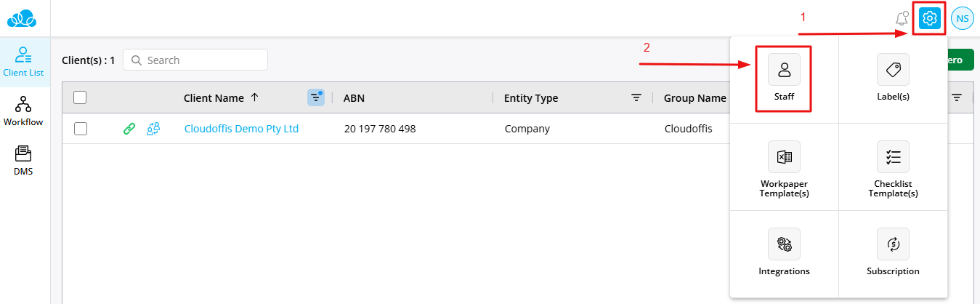Open Workpaper Template(s) settings
This screenshot has height=304, width=980.
[784, 169]
